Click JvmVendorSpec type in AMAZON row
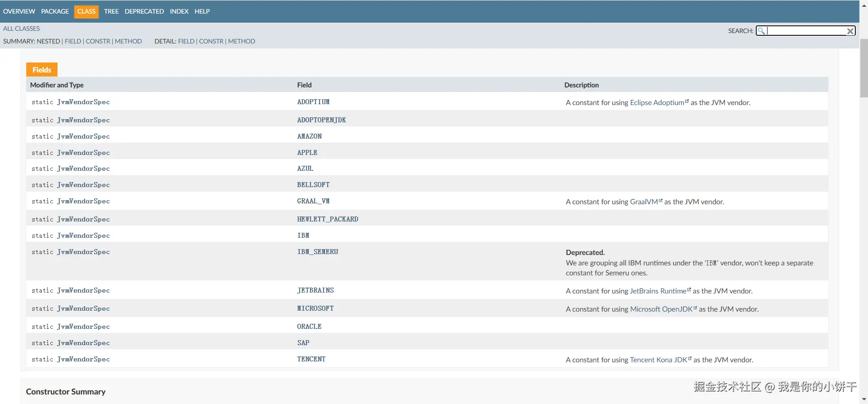 (x=83, y=136)
